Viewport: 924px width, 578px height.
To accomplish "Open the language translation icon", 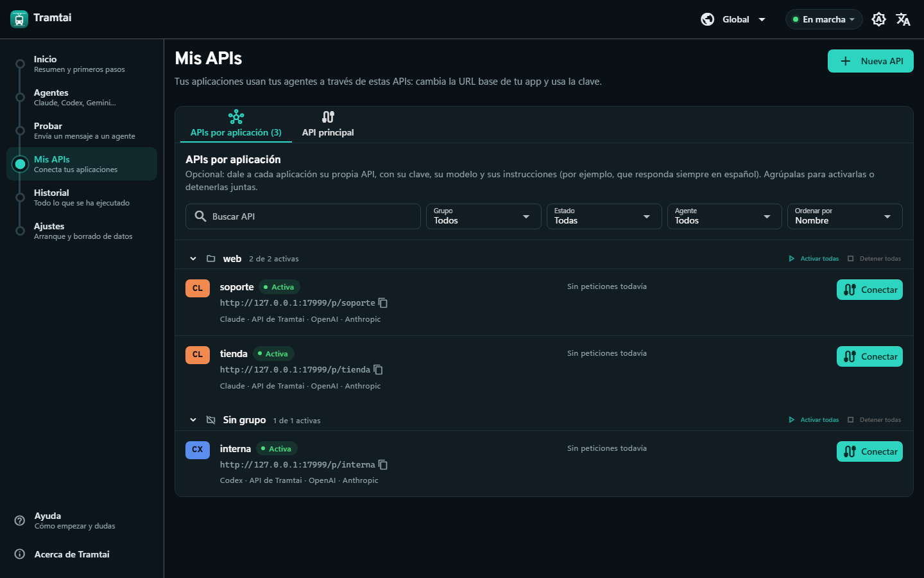I will point(903,19).
